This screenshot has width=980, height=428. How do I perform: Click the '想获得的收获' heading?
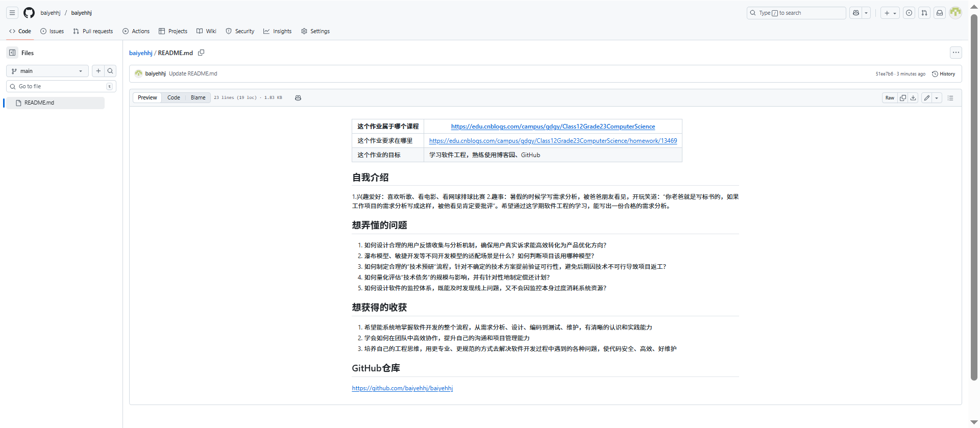click(379, 307)
